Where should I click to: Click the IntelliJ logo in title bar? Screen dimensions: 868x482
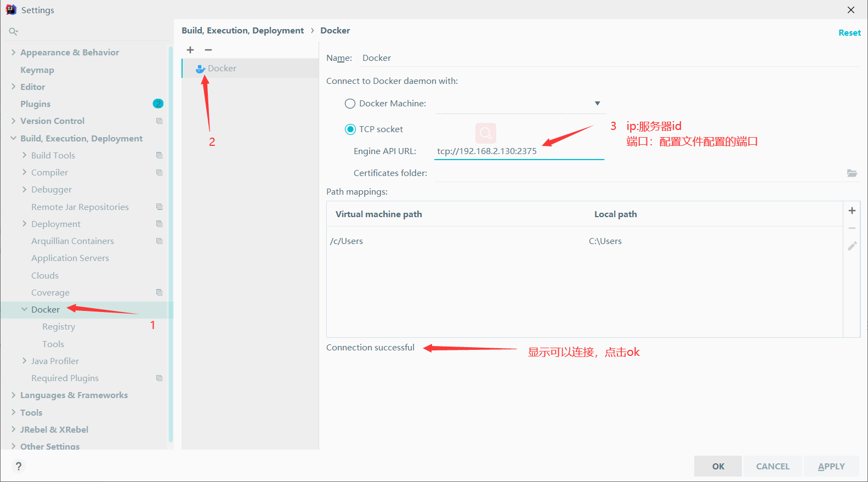point(11,10)
